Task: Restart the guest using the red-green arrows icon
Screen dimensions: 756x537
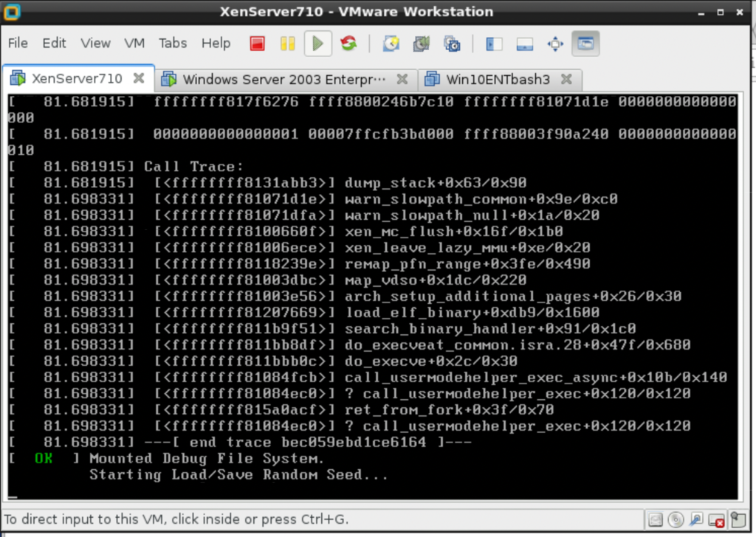Action: [348, 44]
